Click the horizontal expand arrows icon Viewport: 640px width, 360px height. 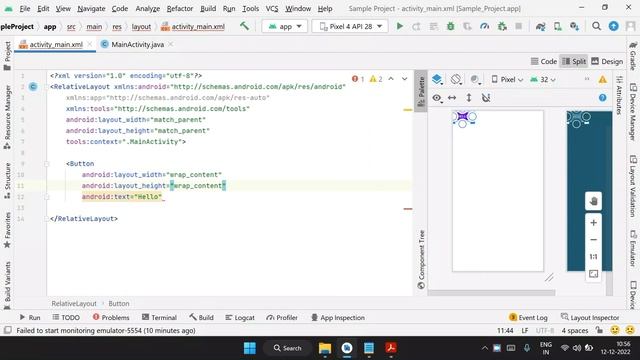[x=452, y=98]
